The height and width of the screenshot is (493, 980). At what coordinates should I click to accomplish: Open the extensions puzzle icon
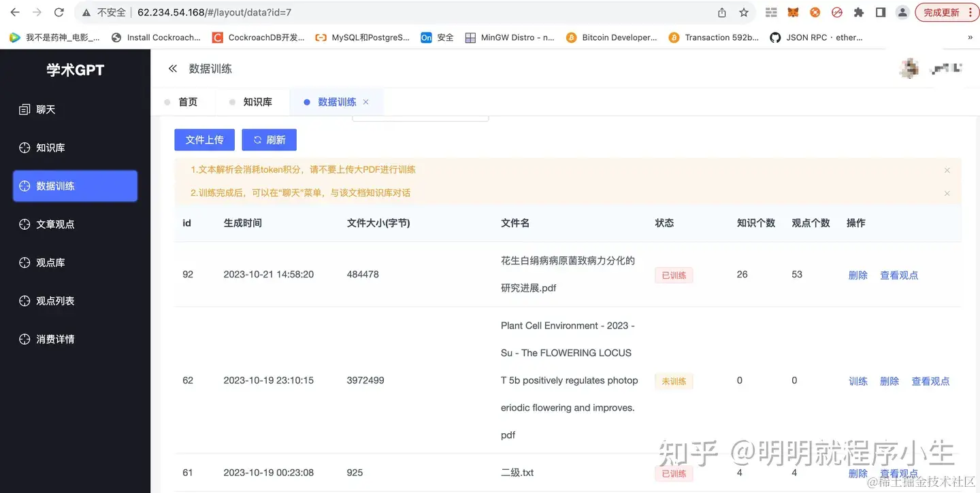pos(859,12)
